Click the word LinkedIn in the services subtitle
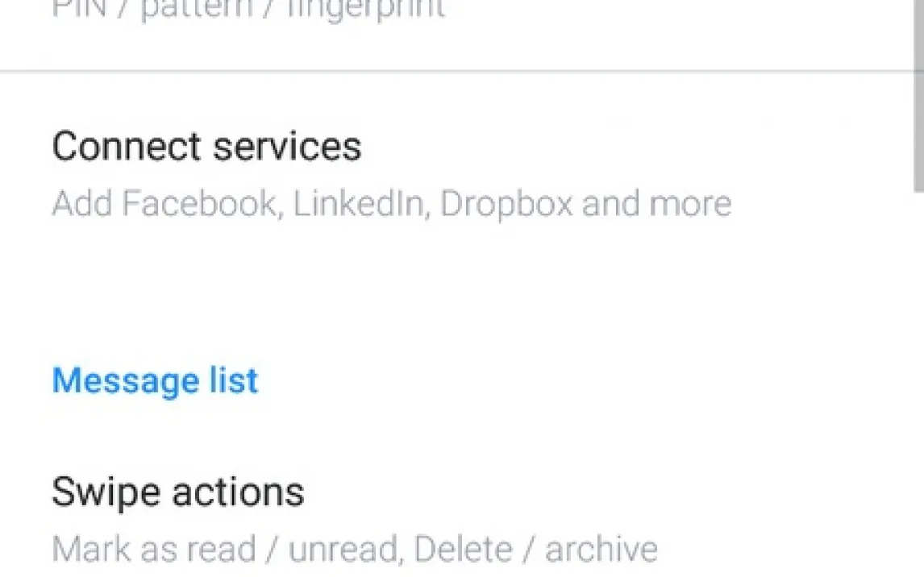 click(358, 204)
